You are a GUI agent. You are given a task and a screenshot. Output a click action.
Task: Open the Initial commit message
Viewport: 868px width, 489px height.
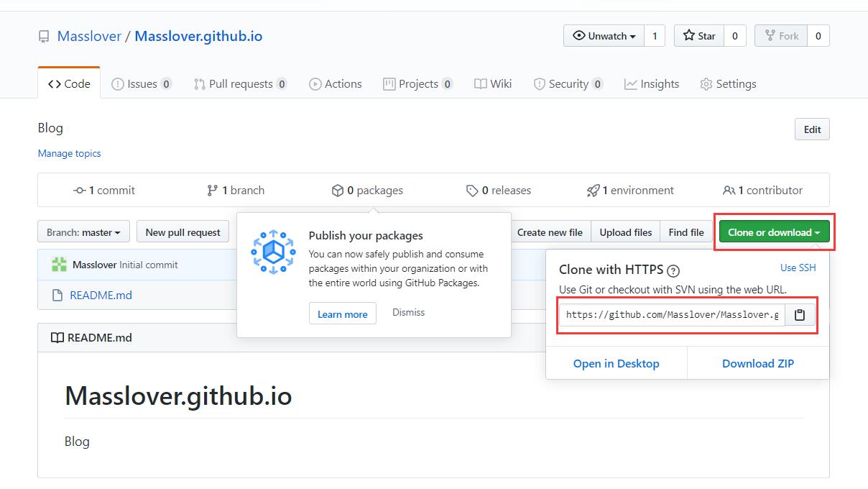point(149,265)
